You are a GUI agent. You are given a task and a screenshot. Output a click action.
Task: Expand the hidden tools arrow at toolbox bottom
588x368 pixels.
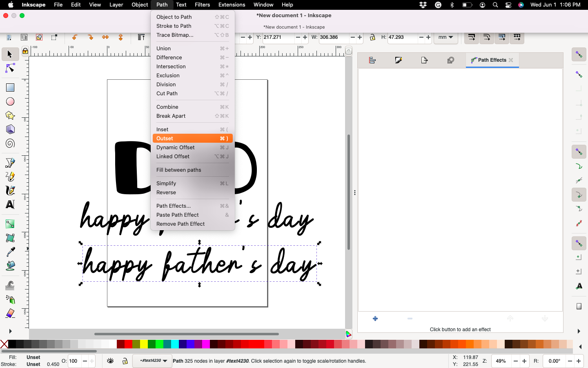click(10, 331)
